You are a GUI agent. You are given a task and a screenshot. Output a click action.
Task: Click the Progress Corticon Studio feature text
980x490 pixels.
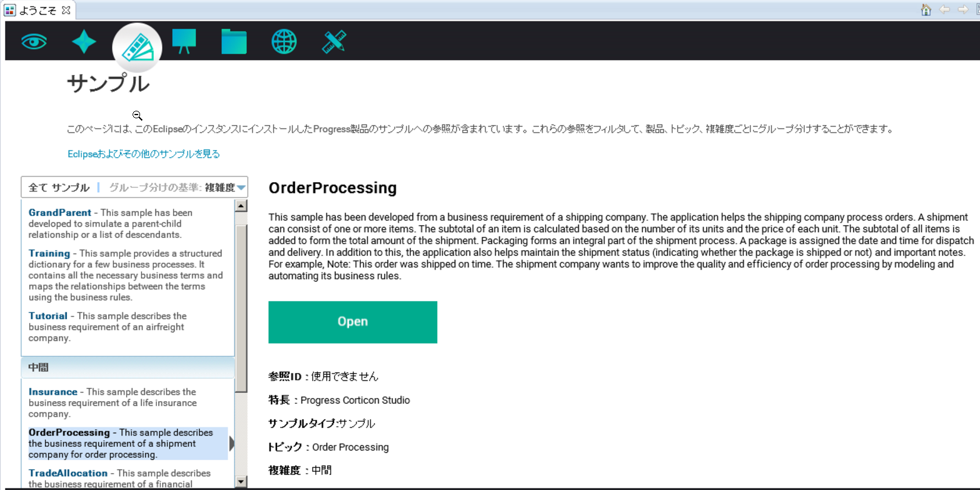point(355,400)
